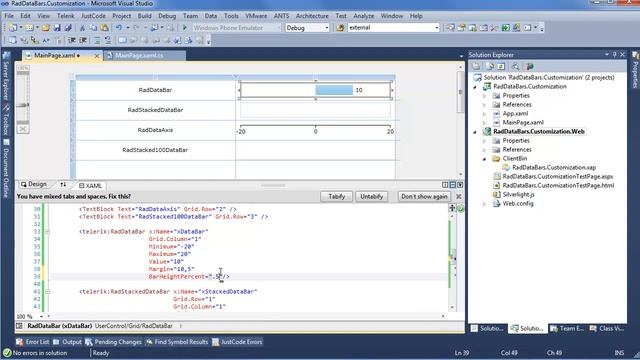
Task: Open the Build menu
Action: [x=144, y=16]
